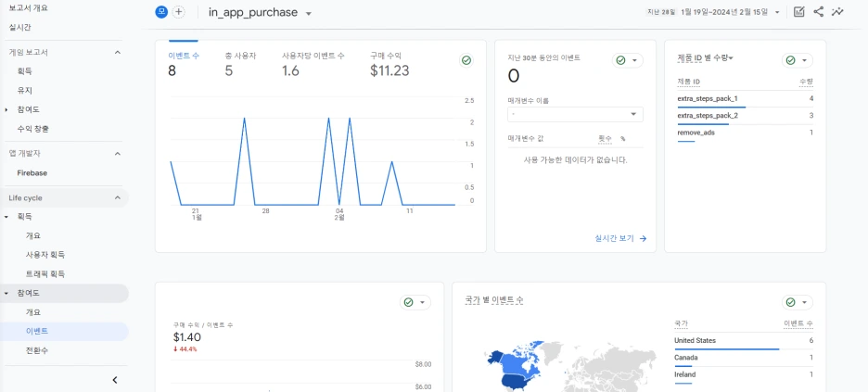Image resolution: width=868 pixels, height=392 pixels.
Task: Click the Ireland country row
Action: tap(744, 375)
